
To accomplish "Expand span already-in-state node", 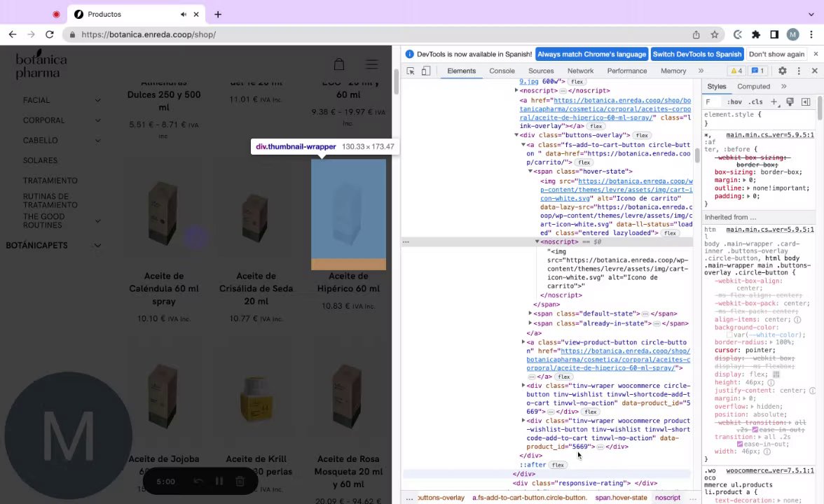I will (x=530, y=323).
